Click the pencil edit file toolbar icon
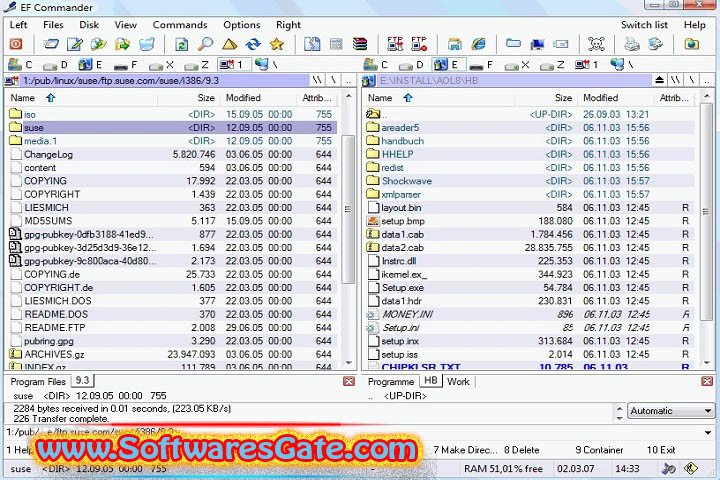Screen dimensions: 720x480 point(75,44)
